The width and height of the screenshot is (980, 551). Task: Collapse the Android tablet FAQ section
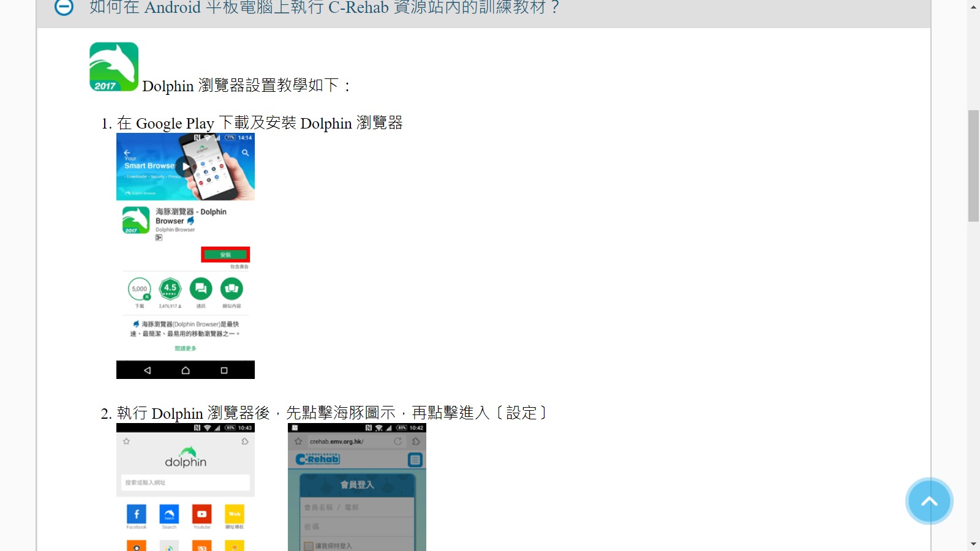(x=64, y=7)
